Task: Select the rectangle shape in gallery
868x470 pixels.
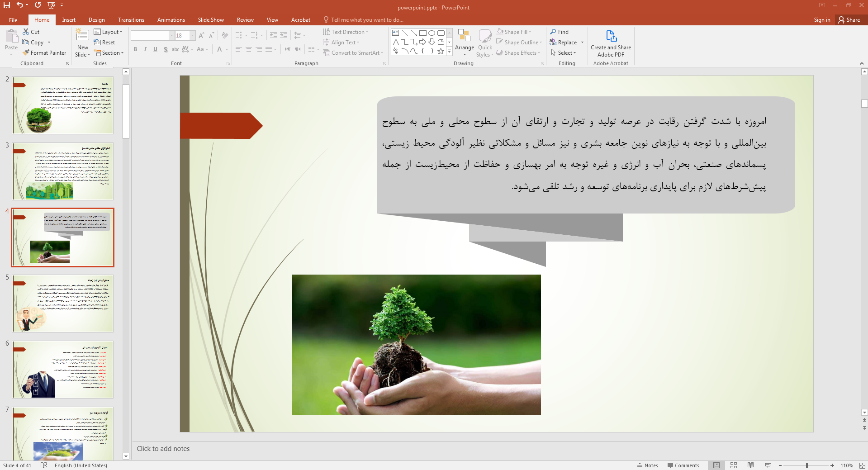Action: [x=423, y=33]
